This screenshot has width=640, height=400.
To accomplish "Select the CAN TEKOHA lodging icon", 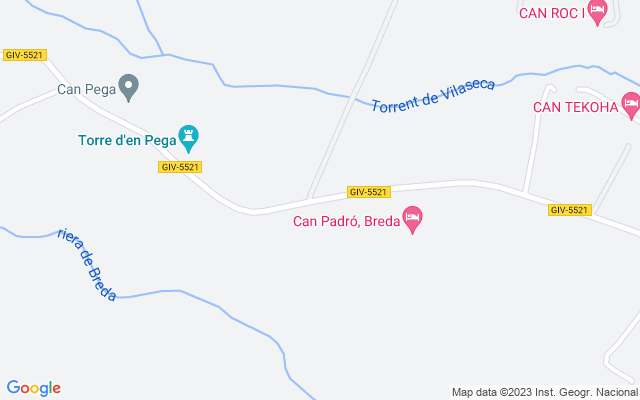I will click(631, 106).
